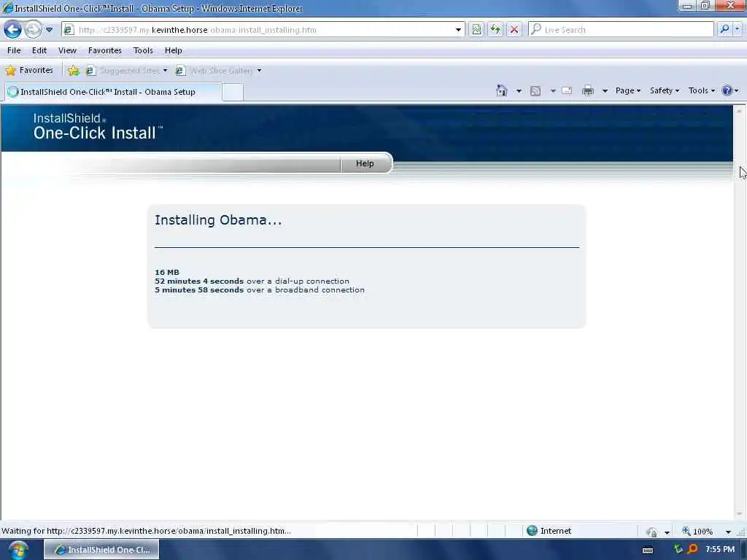Screen dimensions: 747x560
Task: Expand the address bar history dropdown
Action: 458,30
